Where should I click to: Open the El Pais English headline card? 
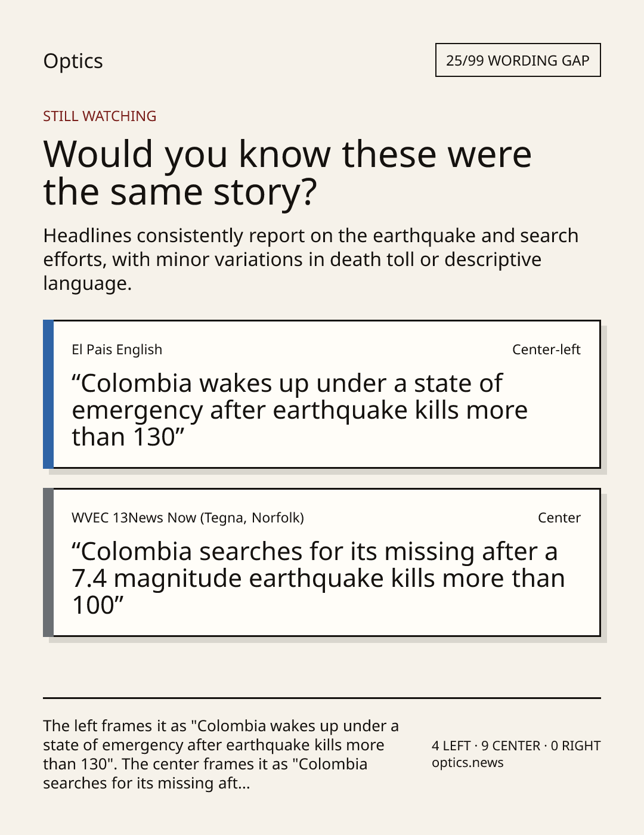(321, 394)
